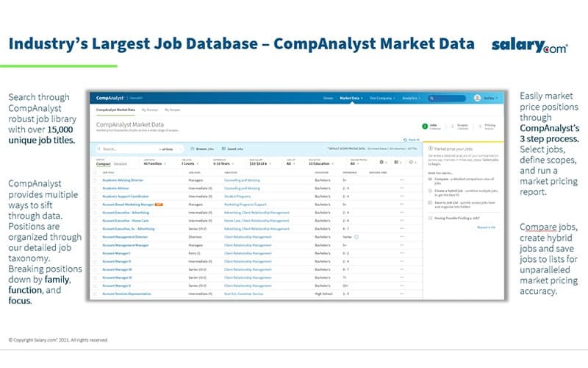
Task: Click the Job Title column header
Action: pyautogui.click(x=108, y=173)
